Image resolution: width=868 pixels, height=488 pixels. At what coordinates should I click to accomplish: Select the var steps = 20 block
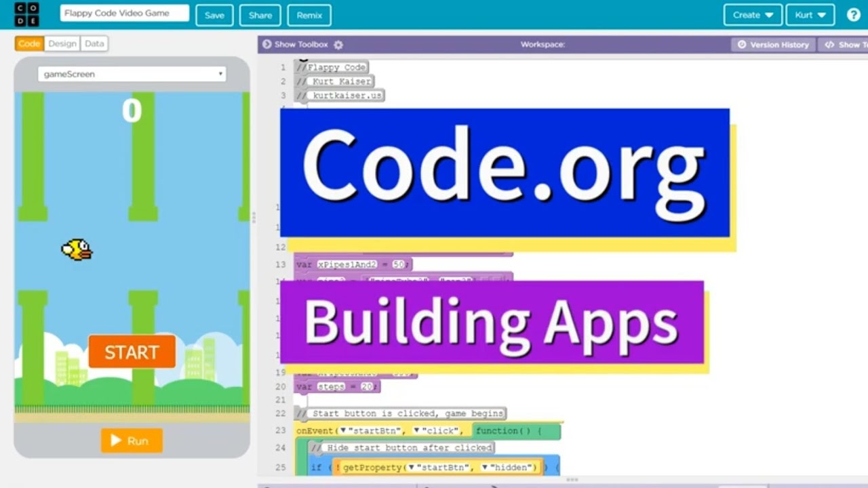pos(338,386)
